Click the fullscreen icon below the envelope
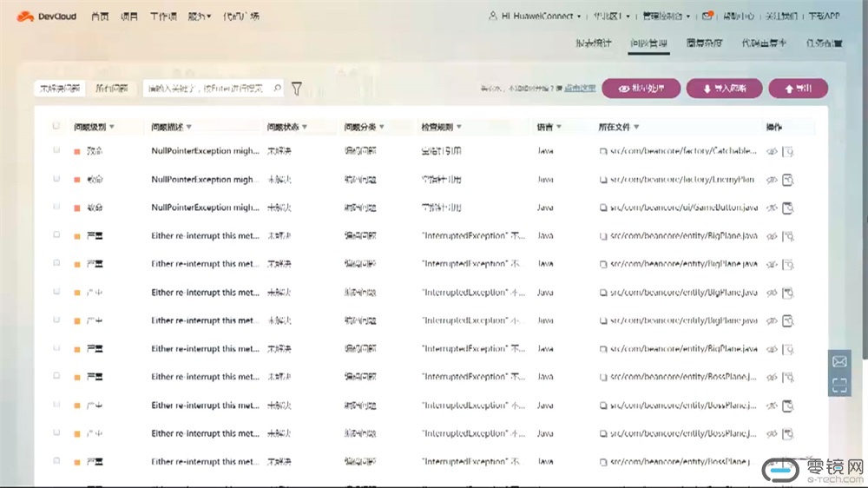This screenshot has height=488, width=868. [x=839, y=386]
